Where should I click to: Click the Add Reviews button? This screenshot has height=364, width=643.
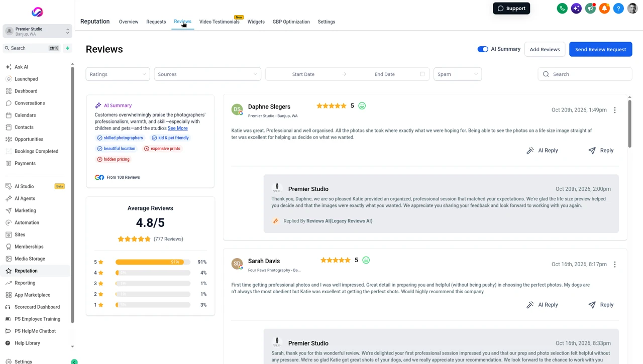[x=545, y=49]
